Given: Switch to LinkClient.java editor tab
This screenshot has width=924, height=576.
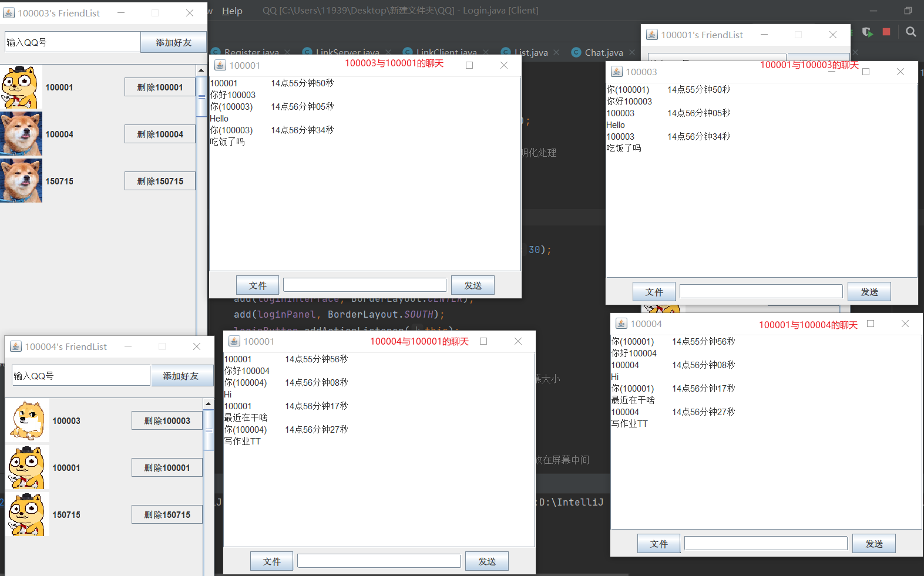Looking at the screenshot, I should pyautogui.click(x=446, y=52).
